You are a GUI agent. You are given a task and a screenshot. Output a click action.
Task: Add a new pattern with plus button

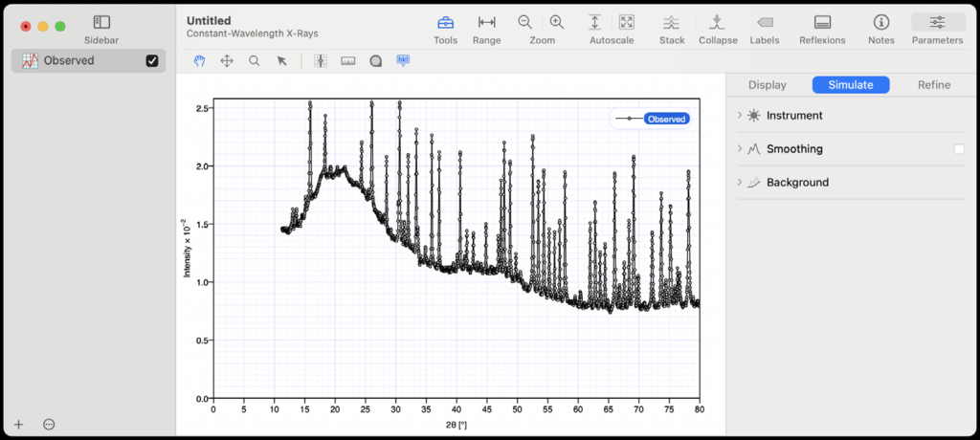19,424
